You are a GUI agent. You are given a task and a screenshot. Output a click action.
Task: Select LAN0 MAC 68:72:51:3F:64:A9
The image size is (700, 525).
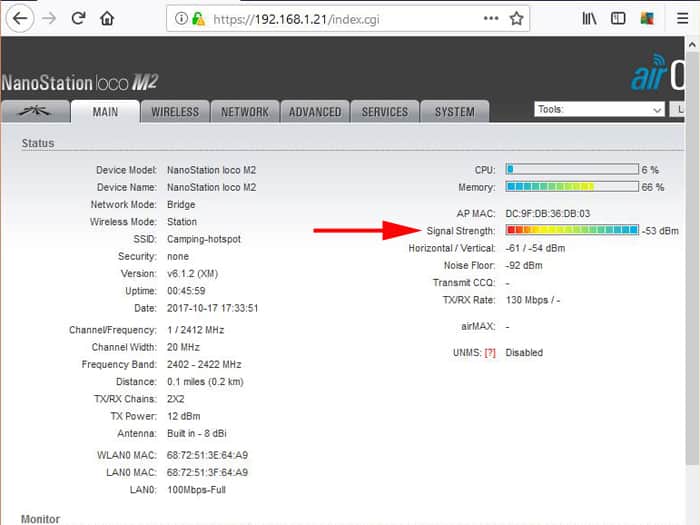click(207, 472)
